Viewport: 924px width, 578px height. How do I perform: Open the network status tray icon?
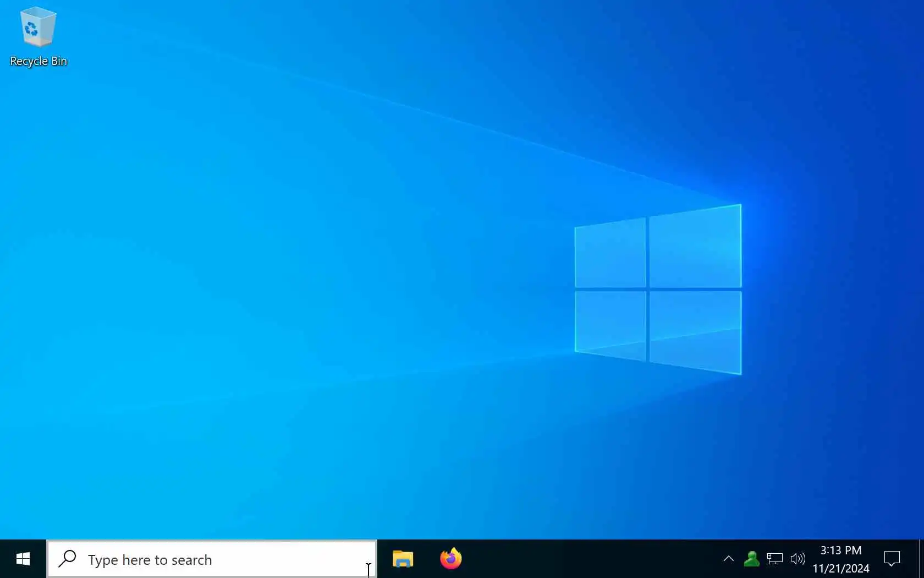point(774,559)
